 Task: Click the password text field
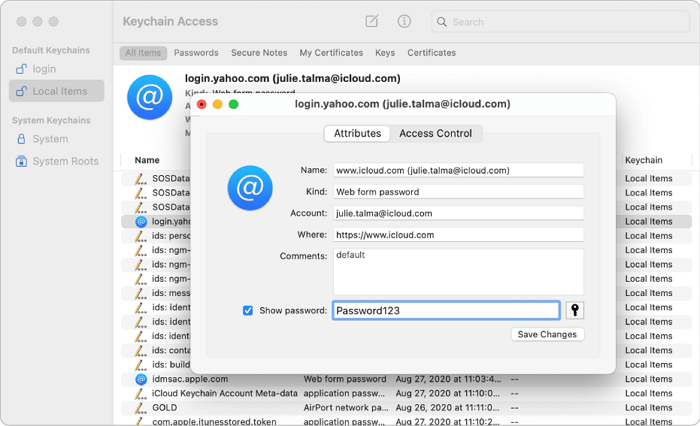(445, 310)
